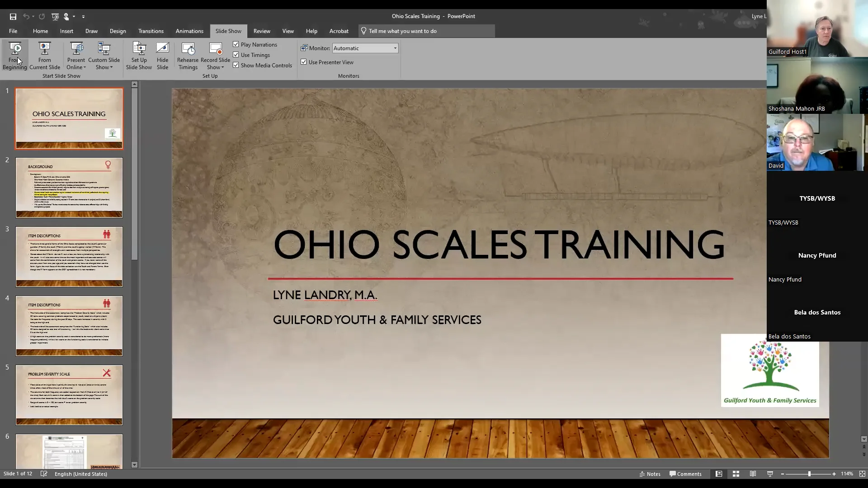This screenshot has width=868, height=488.
Task: Run spelling check from status bar
Action: [x=44, y=474]
